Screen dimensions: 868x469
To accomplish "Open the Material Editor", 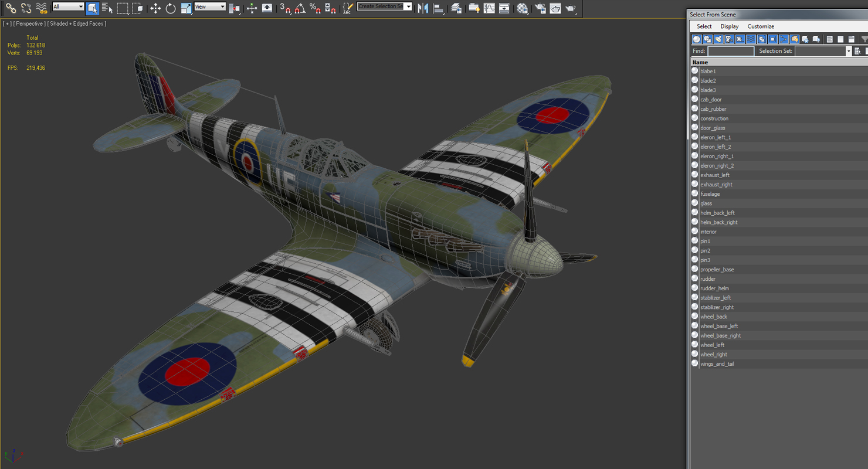I will pyautogui.click(x=522, y=8).
